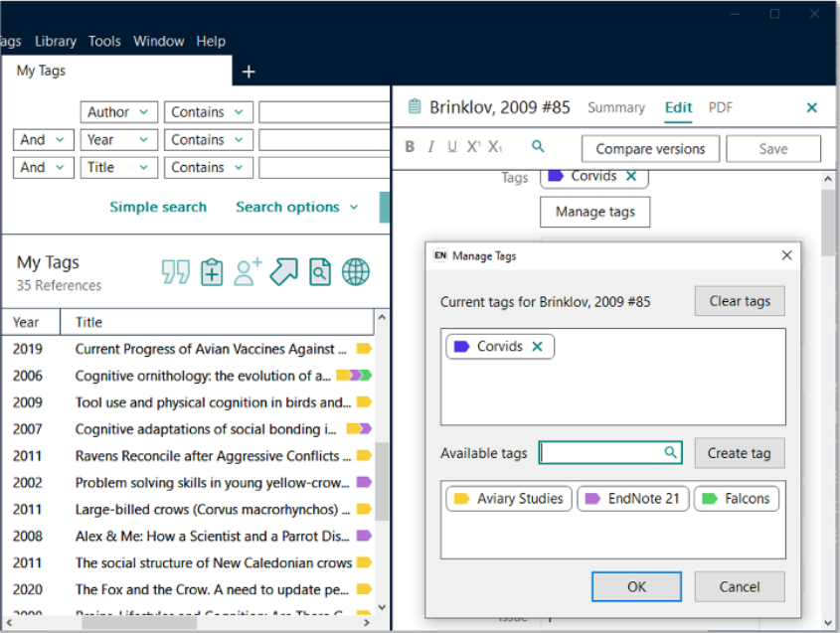This screenshot has width=840, height=633.
Task: Click the Clear tags button
Action: [739, 300]
